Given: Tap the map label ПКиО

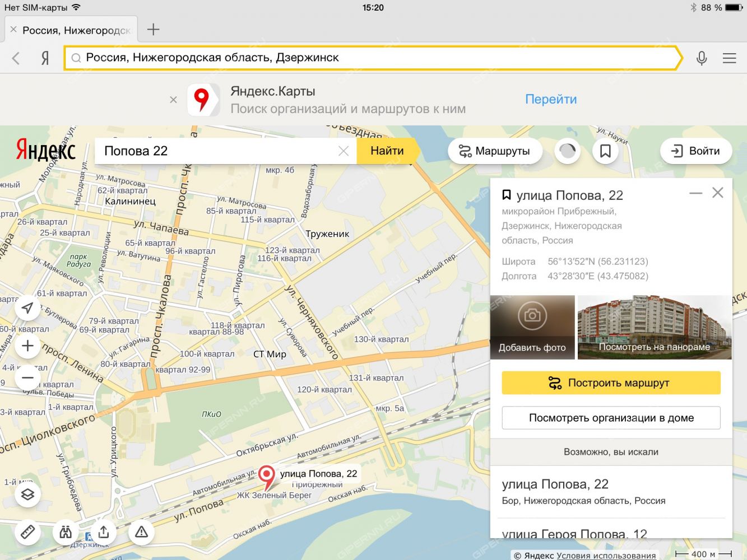Looking at the screenshot, I should click(211, 414).
